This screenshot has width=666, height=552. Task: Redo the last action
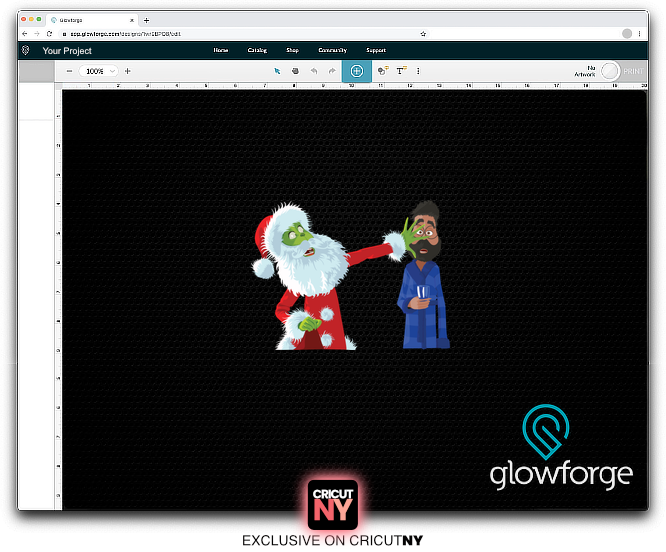tap(332, 71)
